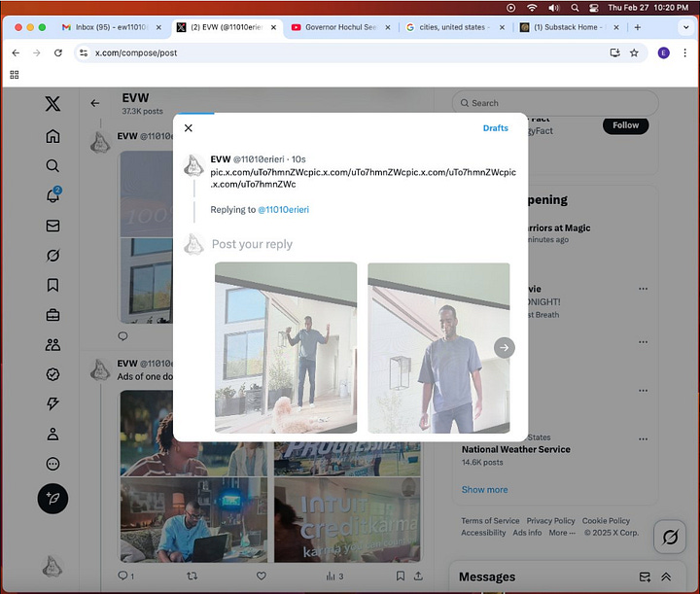
Task: Open Ads info footer link
Action: (x=527, y=533)
